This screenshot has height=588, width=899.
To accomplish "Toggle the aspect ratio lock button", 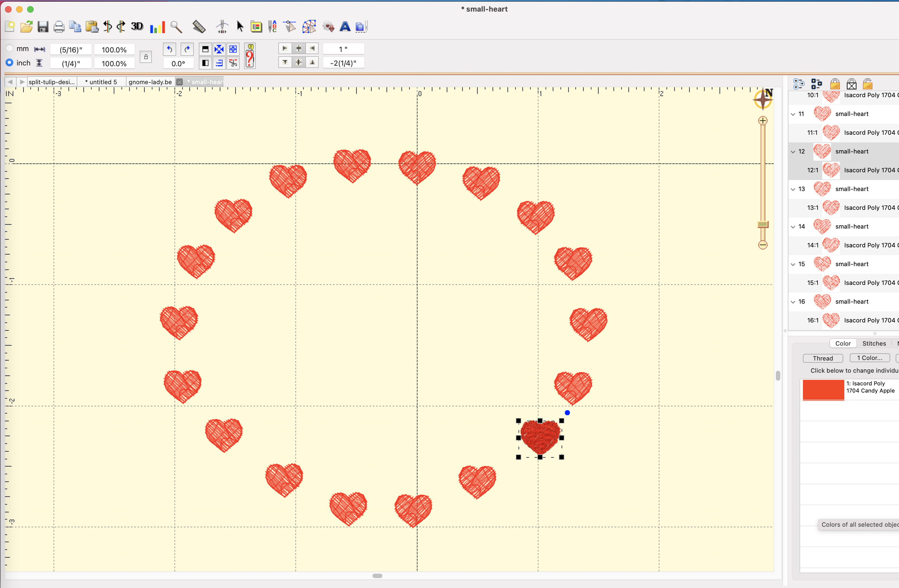I will click(146, 57).
